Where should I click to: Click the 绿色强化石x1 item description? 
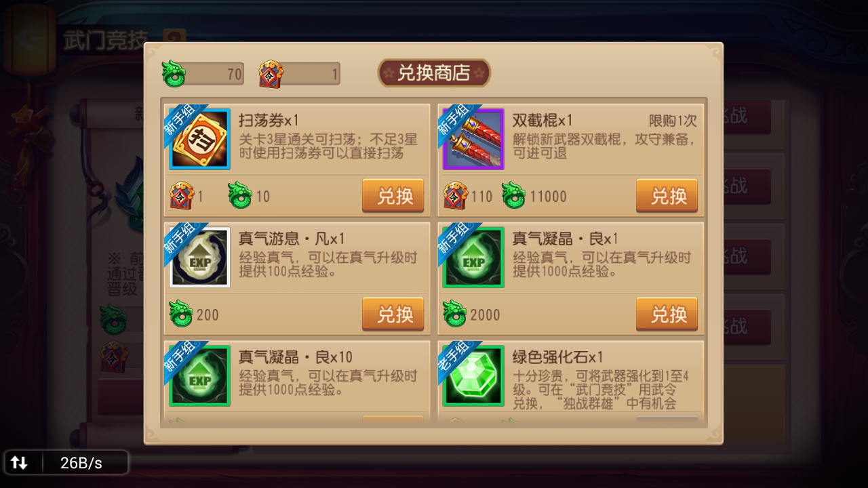[x=601, y=390]
